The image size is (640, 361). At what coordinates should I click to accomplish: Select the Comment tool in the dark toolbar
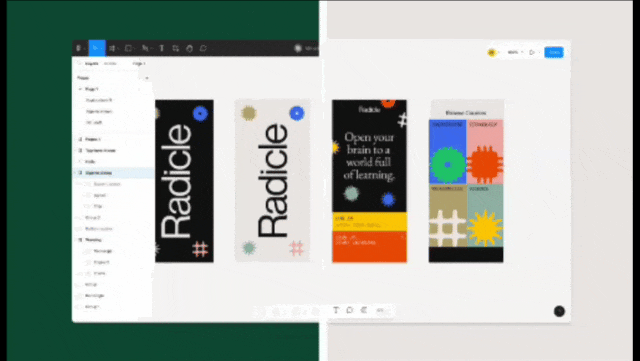(x=203, y=48)
